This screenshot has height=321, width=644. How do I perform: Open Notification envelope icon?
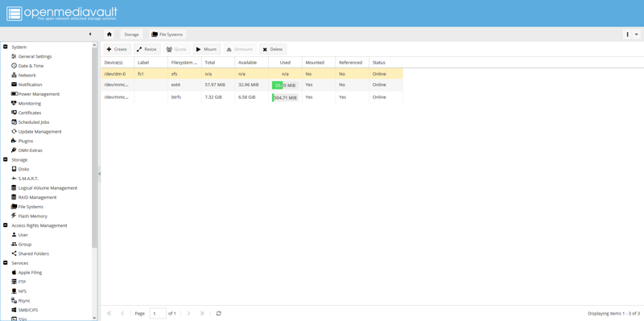click(14, 84)
